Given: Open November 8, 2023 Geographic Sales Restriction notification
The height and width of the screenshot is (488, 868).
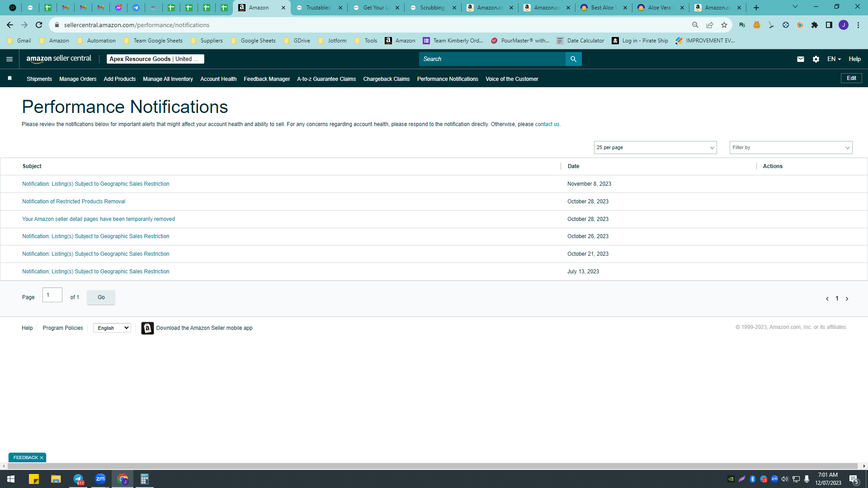Looking at the screenshot, I should pyautogui.click(x=96, y=184).
